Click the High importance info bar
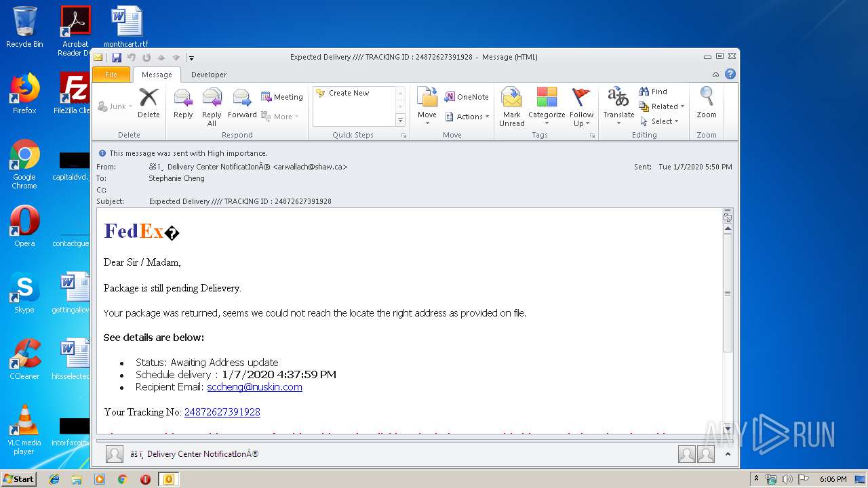868x488 pixels. point(183,153)
